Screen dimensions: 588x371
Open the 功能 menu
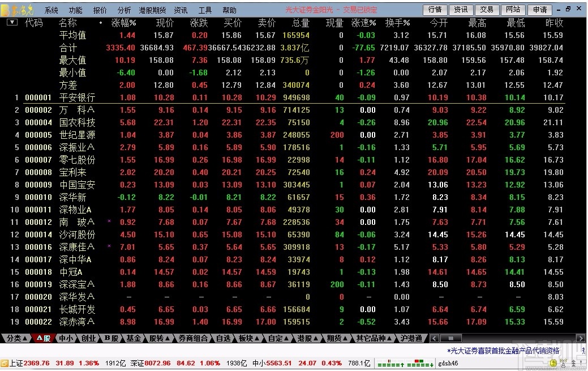click(75, 10)
